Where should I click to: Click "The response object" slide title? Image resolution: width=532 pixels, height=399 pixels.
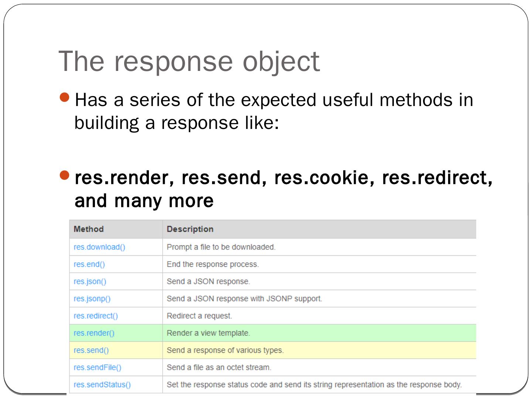click(x=189, y=61)
